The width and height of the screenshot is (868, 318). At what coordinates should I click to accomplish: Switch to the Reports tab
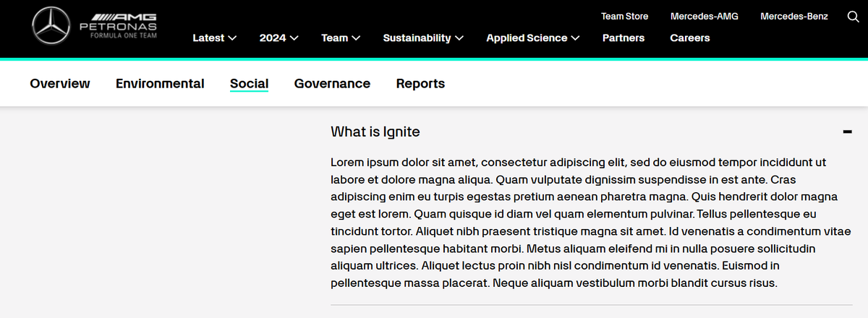coord(420,84)
